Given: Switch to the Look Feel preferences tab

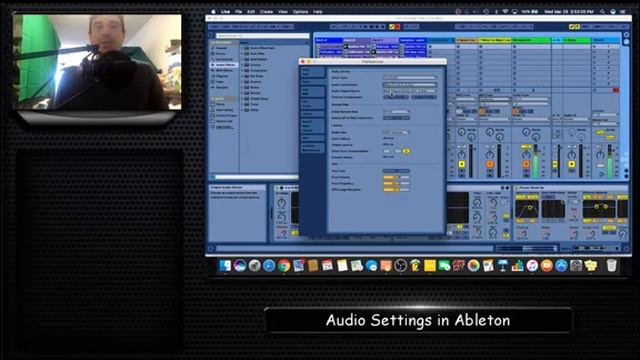Looking at the screenshot, I should pos(313,72).
